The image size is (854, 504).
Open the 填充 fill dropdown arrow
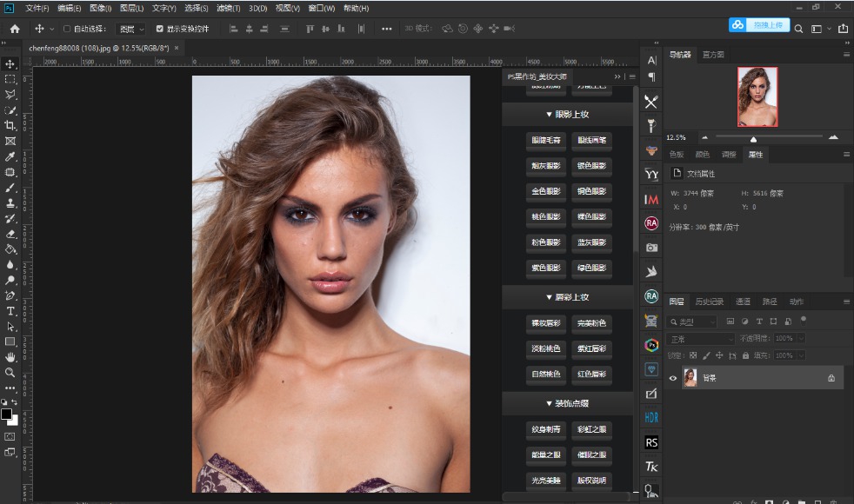coord(801,355)
